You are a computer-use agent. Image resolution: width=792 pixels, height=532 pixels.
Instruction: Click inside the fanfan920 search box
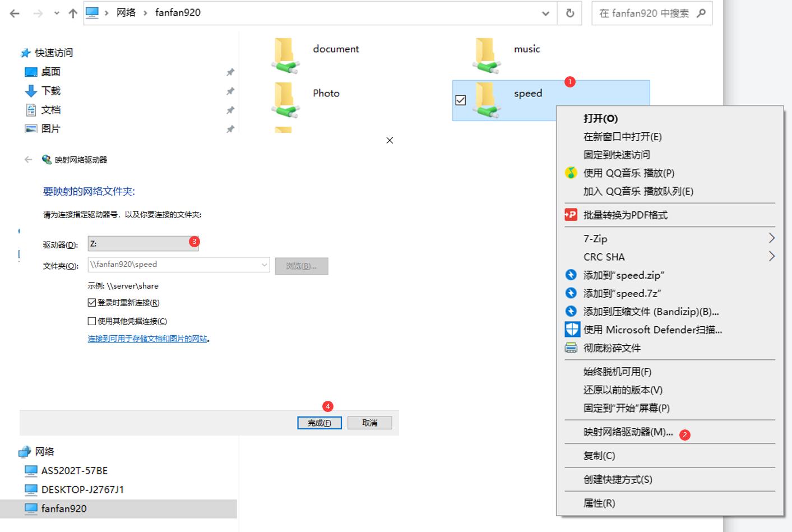coord(645,13)
